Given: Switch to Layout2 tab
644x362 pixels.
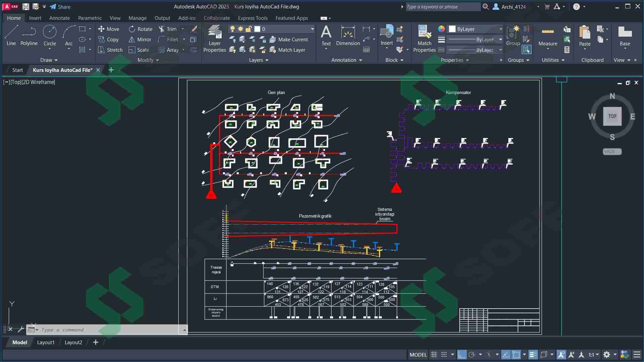Looking at the screenshot, I should click(73, 343).
